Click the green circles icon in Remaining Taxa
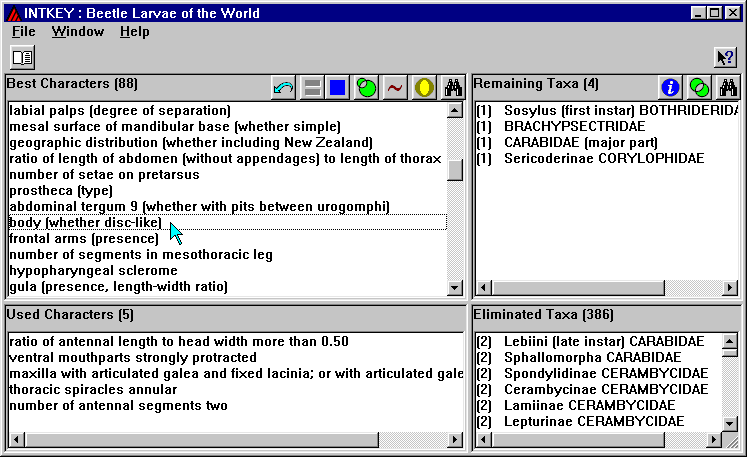Viewport: 747px width, 457px height. 699,88
